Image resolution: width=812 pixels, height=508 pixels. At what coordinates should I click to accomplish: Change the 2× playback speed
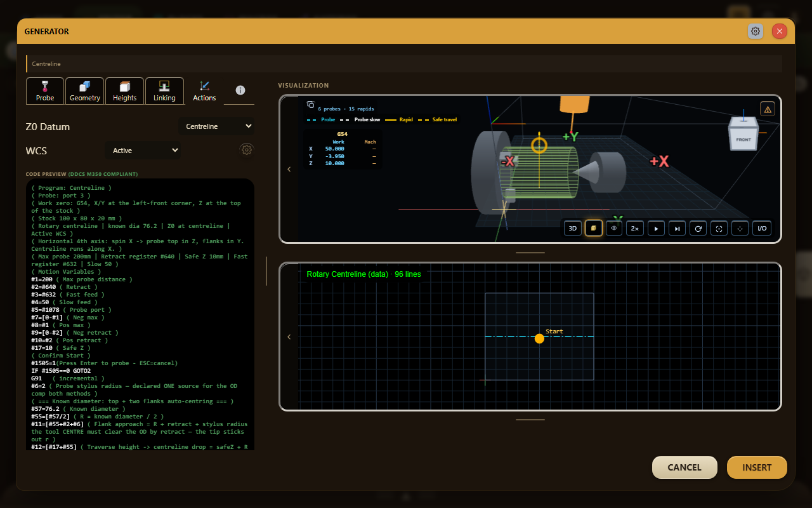(634, 228)
